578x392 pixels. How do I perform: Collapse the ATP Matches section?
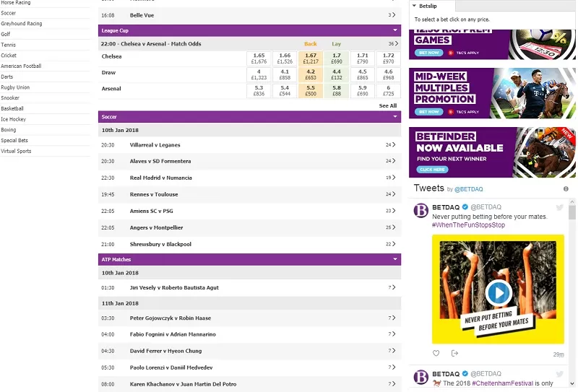[395, 259]
